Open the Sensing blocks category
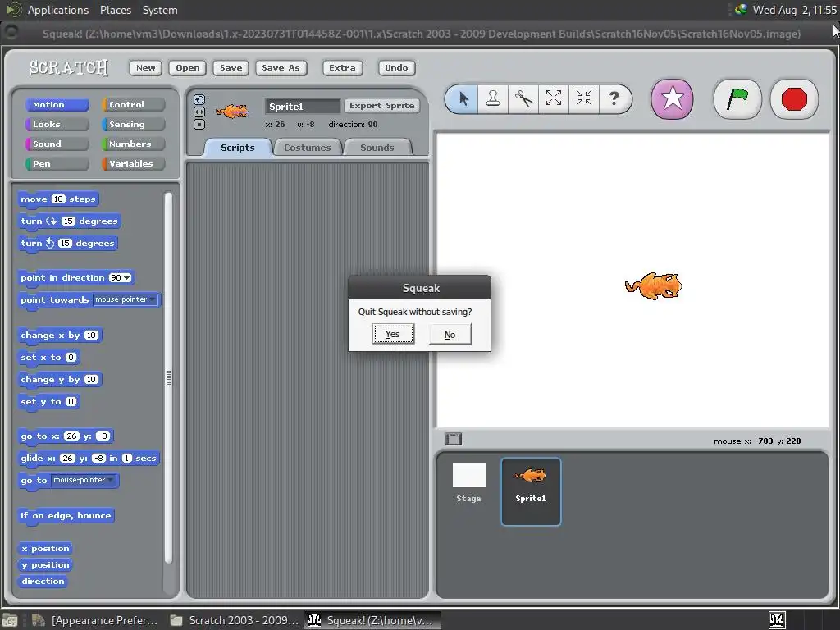 pos(133,125)
